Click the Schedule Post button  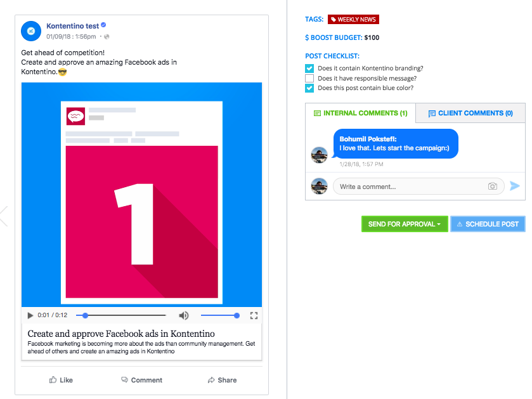pyautogui.click(x=488, y=224)
